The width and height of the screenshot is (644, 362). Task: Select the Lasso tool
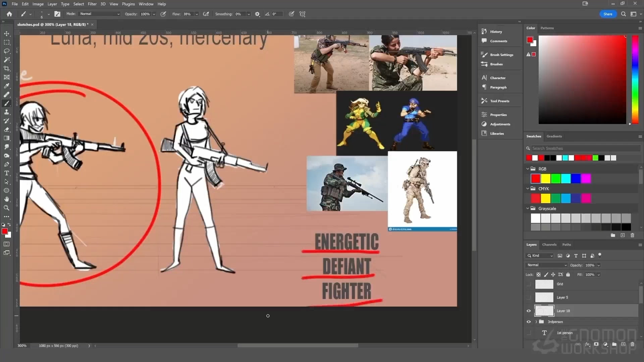tap(6, 51)
